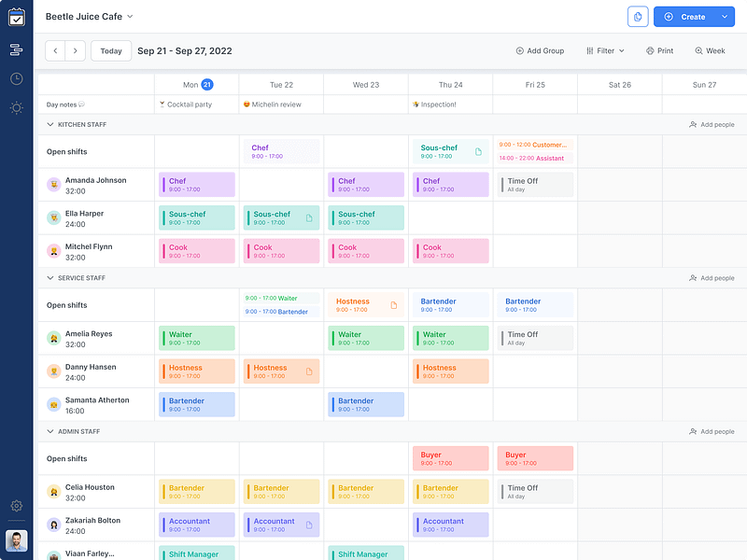
Task: Open the time off sun icon in sidebar
Action: [17, 107]
